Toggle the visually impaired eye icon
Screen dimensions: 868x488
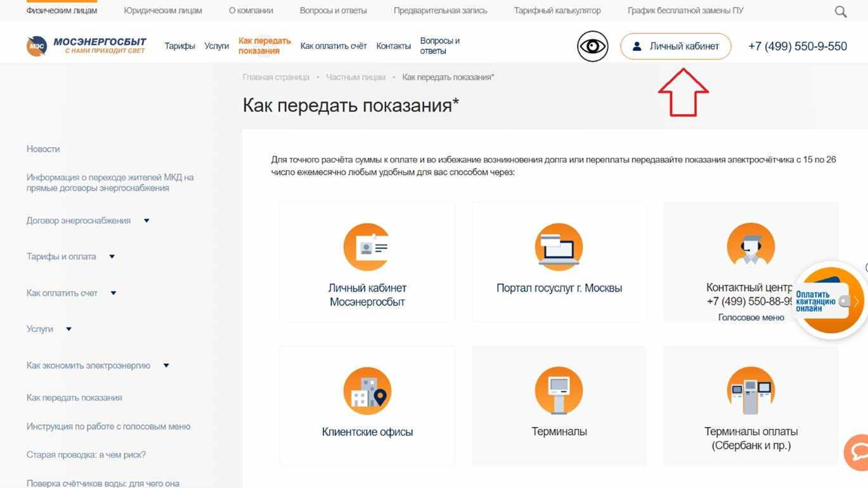coord(593,46)
